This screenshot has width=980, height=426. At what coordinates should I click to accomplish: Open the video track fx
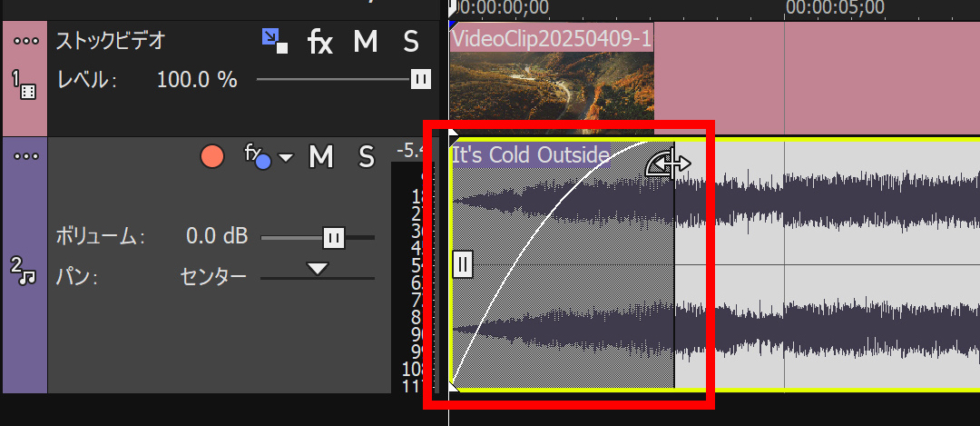[320, 42]
